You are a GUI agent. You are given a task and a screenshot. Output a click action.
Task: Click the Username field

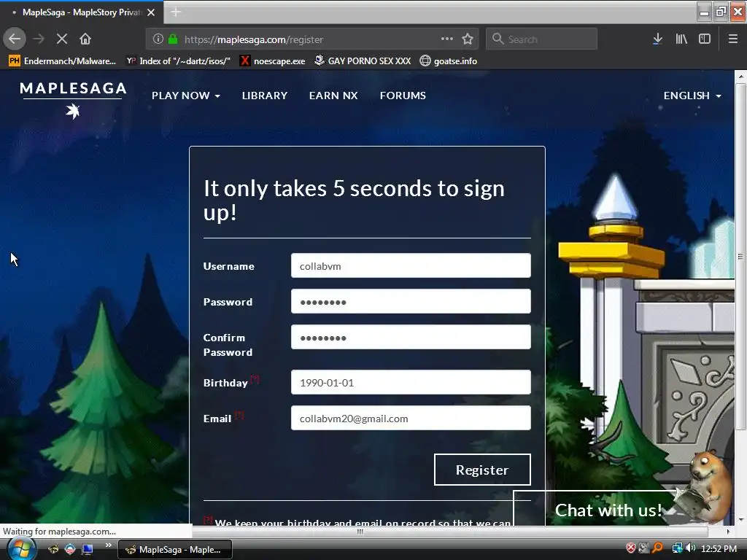tap(411, 265)
